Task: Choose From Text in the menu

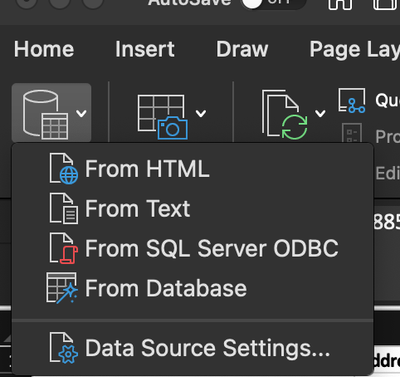Action: [x=192, y=209]
